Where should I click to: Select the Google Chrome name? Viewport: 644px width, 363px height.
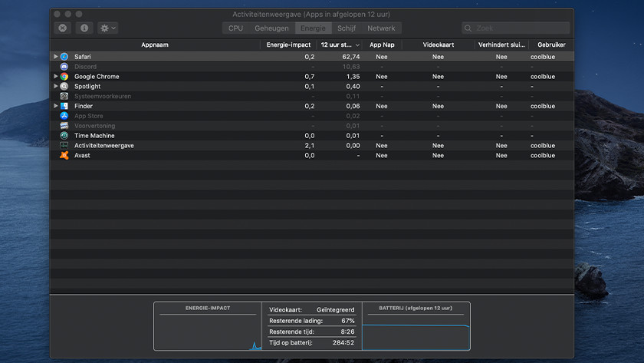[x=97, y=77]
